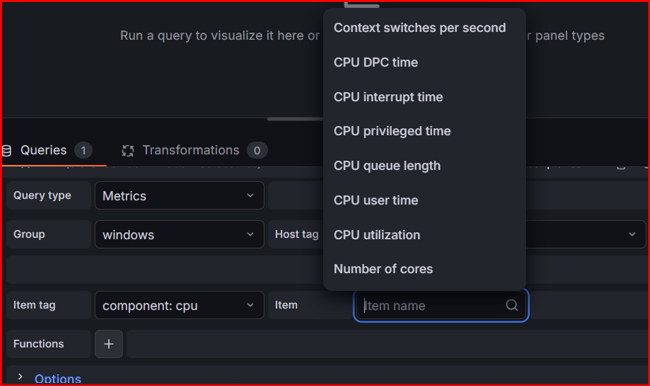650x386 pixels.
Task: Expand the Options section
Action: (20, 376)
